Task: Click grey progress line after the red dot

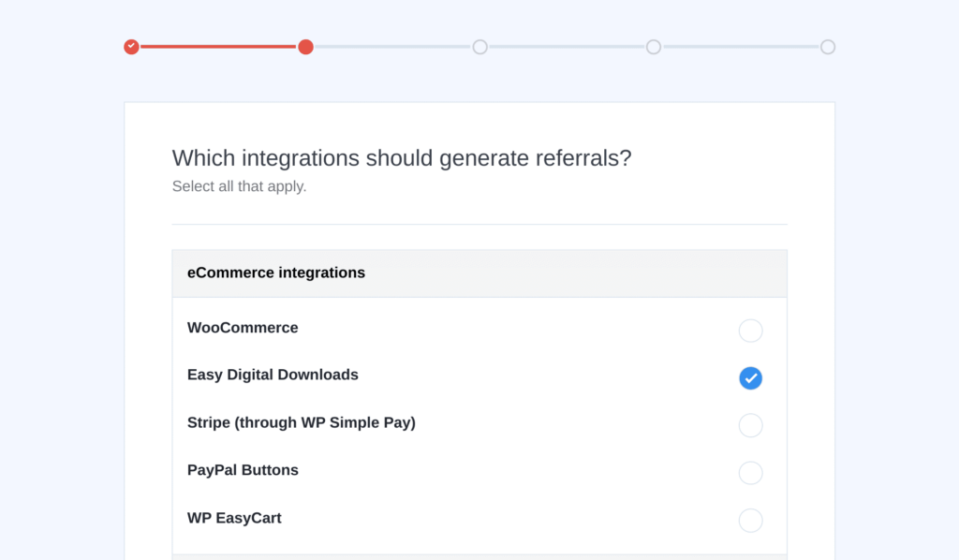Action: point(392,47)
